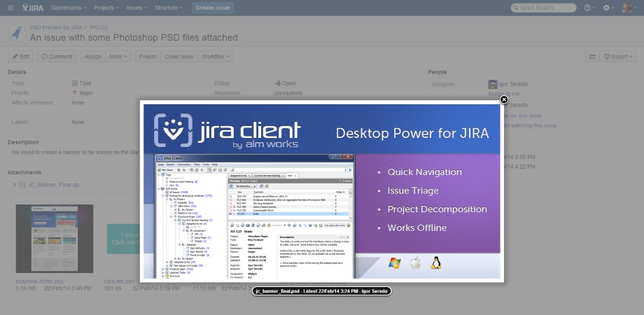
Task: Click Igor Sereda assignee name
Action: point(513,84)
